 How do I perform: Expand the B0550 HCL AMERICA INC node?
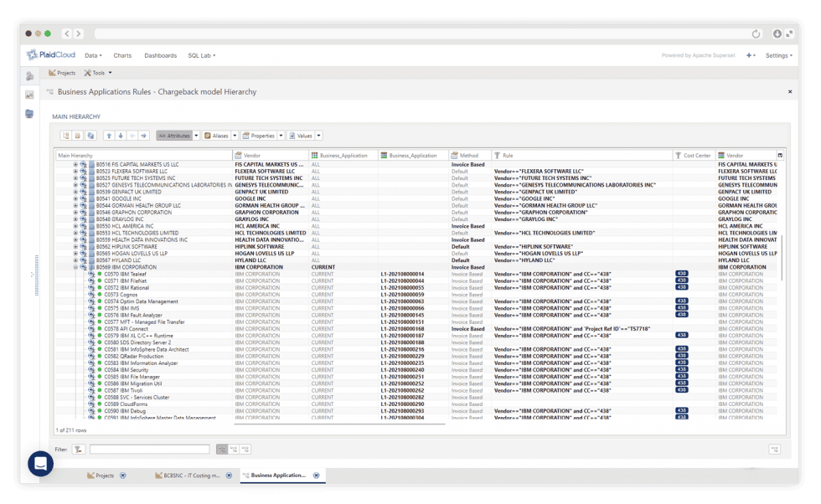pos(75,226)
